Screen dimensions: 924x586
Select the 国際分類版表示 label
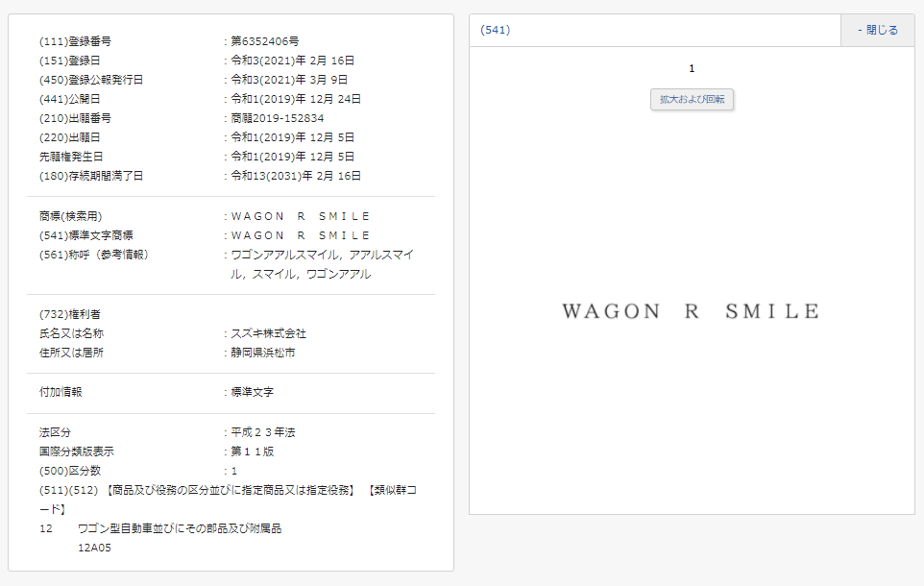(77, 452)
